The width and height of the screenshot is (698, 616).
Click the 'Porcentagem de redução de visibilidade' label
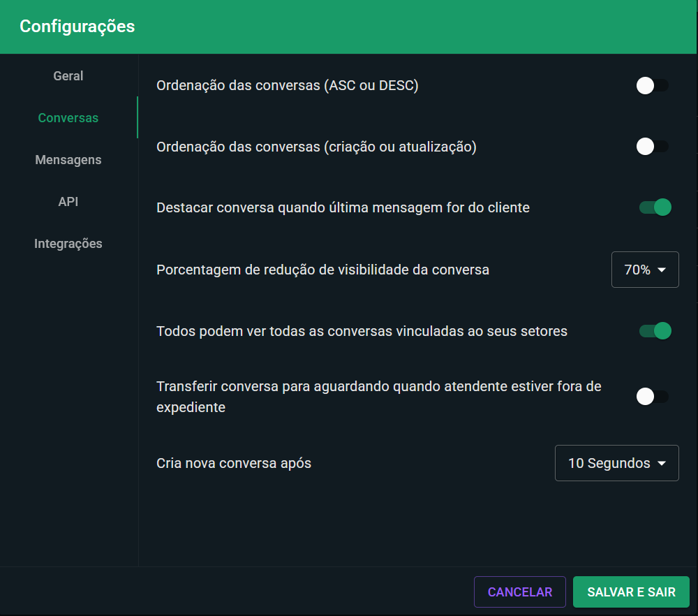pos(322,270)
